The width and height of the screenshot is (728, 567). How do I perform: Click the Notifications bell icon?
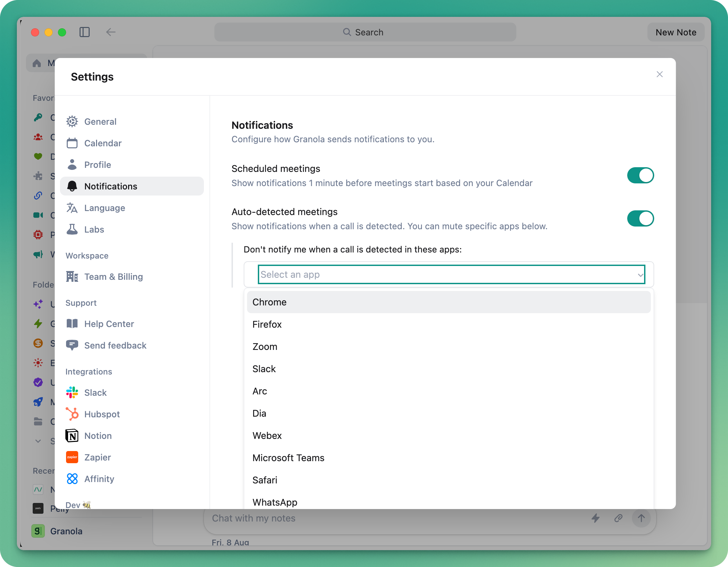coord(72,186)
